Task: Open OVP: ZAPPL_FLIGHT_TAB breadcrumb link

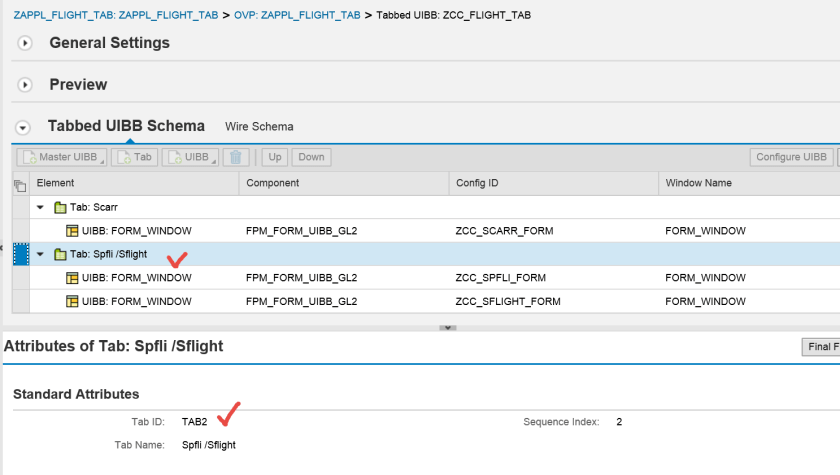Action: click(x=297, y=16)
